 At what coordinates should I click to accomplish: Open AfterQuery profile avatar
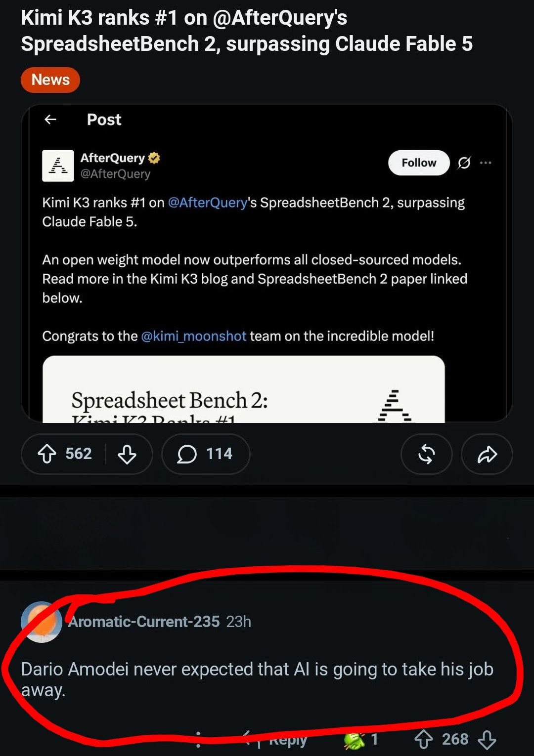pyautogui.click(x=58, y=166)
